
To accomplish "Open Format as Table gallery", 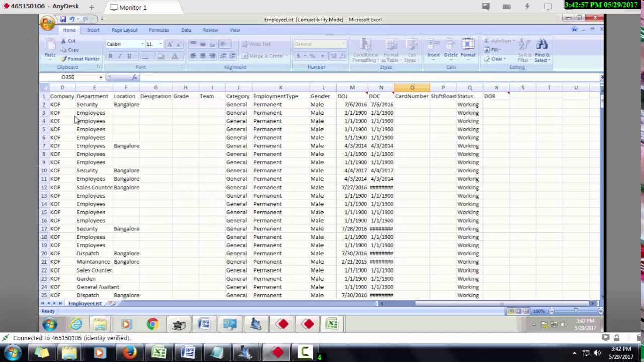I will 391,51.
